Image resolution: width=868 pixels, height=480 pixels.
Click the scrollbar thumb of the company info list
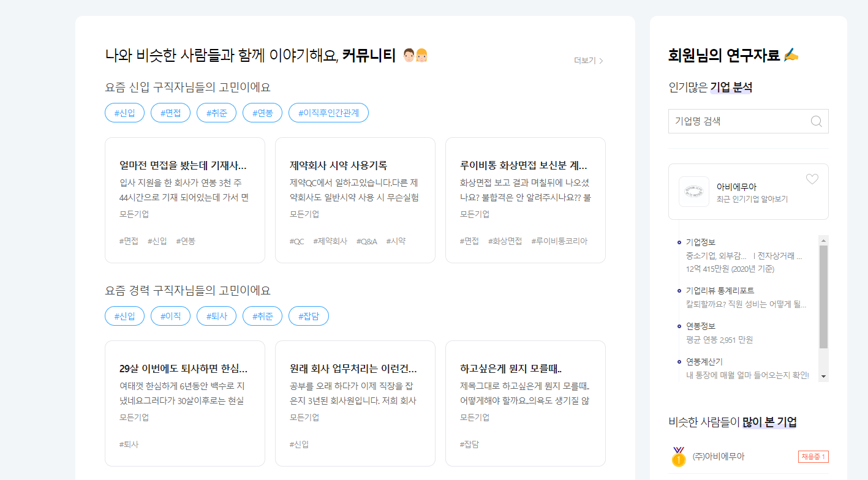(x=823, y=297)
